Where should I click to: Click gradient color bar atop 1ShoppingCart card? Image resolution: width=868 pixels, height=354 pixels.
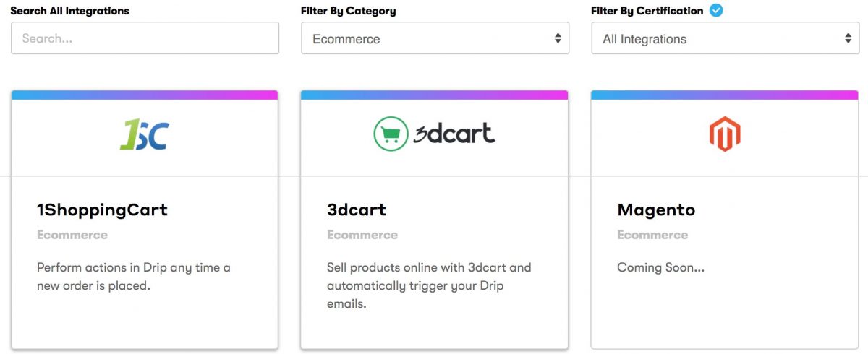click(145, 95)
